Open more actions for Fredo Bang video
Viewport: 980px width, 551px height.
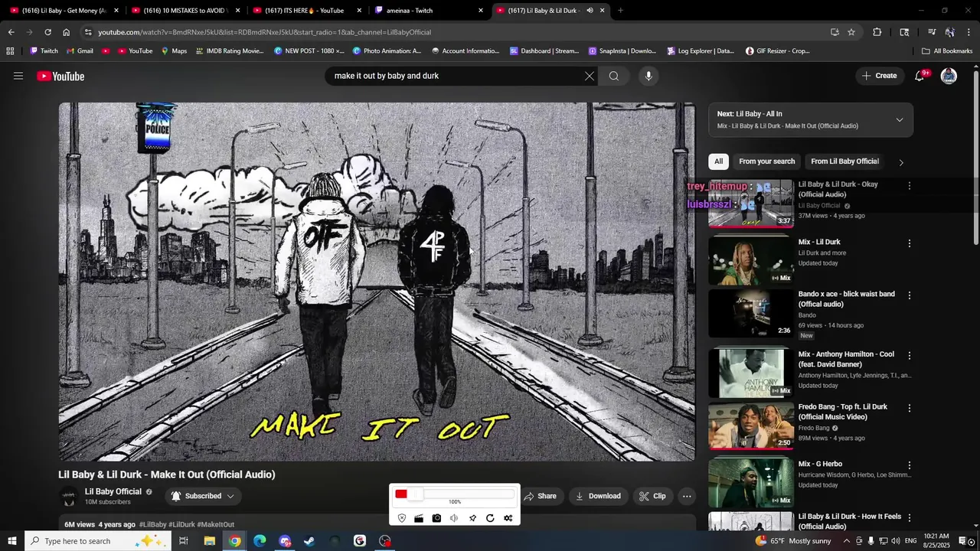910,408
